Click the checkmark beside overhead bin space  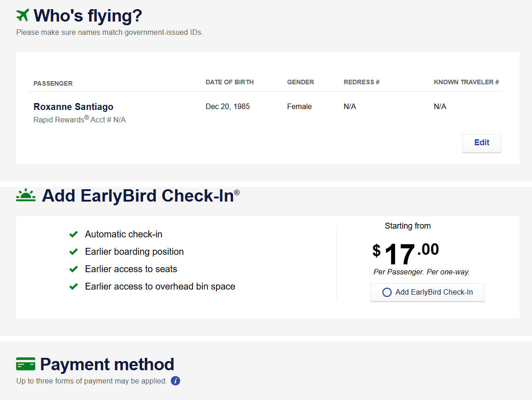[73, 287]
